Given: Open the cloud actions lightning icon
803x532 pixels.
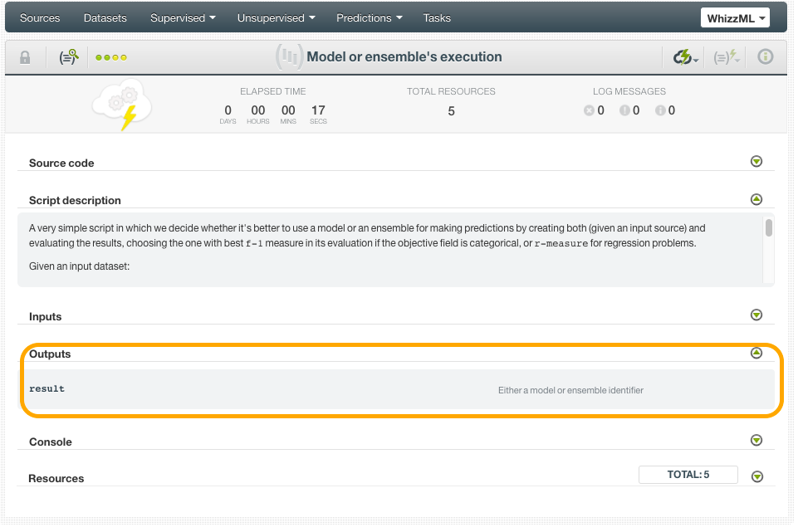Looking at the screenshot, I should point(683,56).
